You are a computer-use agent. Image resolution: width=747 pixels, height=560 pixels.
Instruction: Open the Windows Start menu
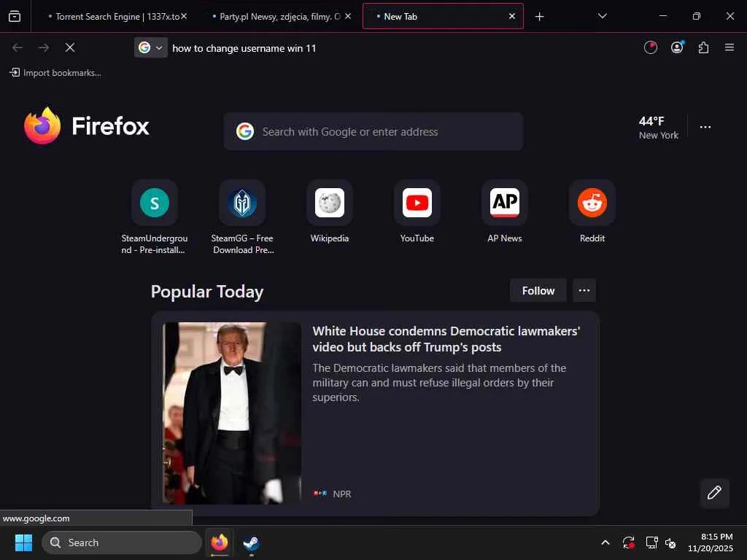tap(23, 542)
